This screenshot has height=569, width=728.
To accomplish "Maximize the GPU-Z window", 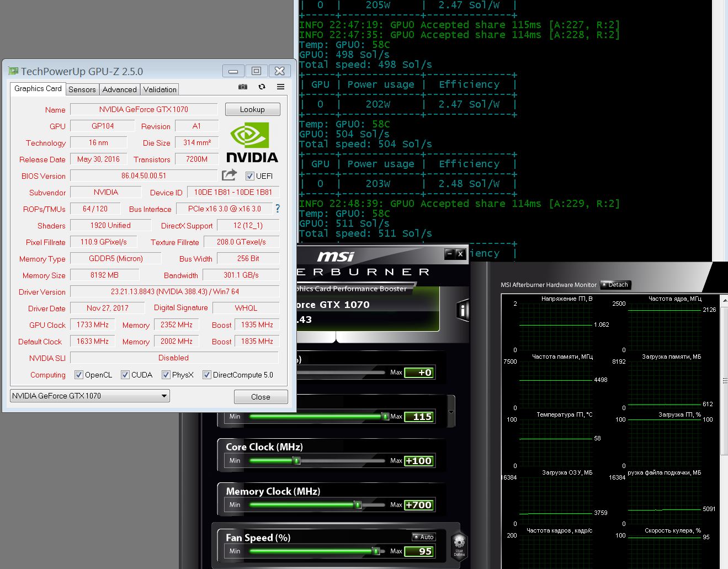I will [256, 71].
